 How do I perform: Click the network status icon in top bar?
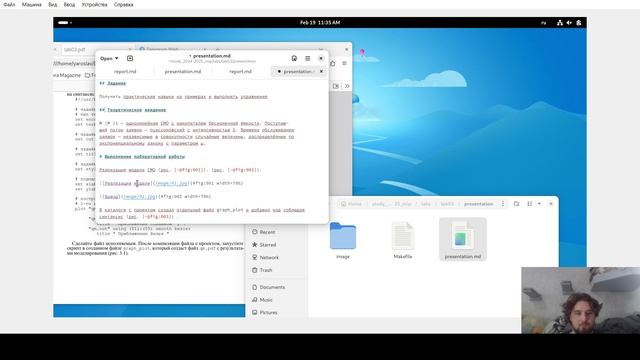(560, 23)
